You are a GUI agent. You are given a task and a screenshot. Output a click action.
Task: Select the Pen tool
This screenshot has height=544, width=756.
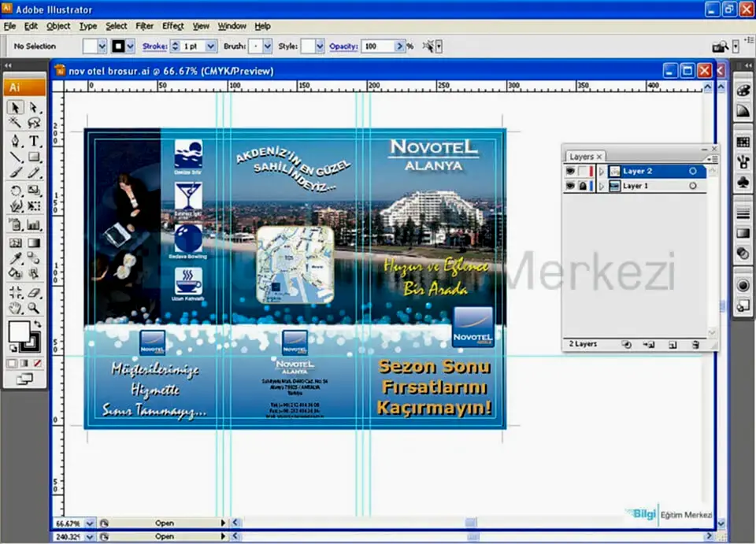16,141
